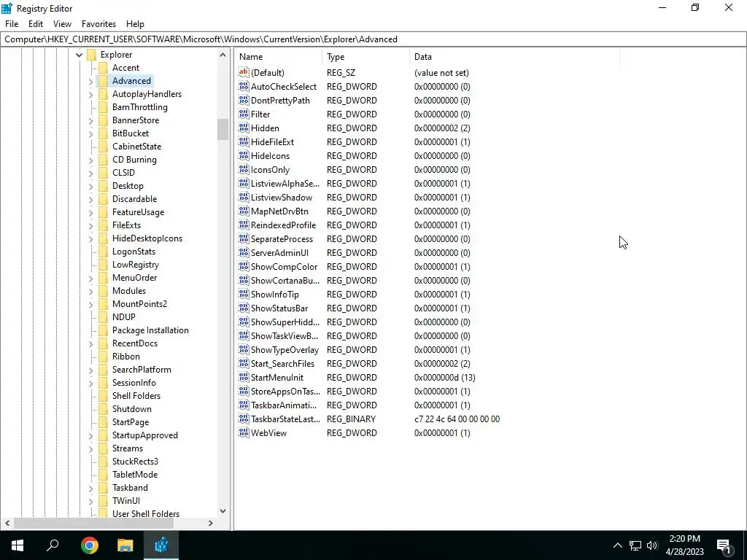This screenshot has width=747, height=560.
Task: Expand the FileExts key
Action: coord(90,226)
